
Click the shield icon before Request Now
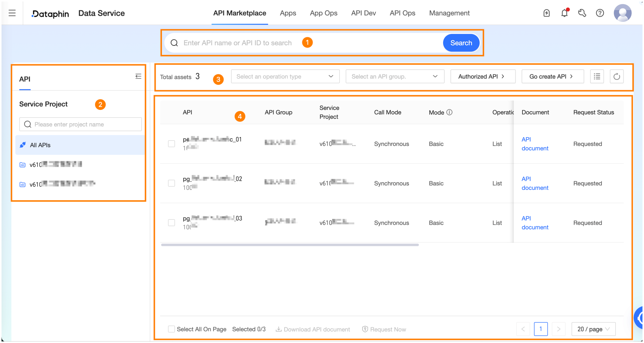click(365, 329)
